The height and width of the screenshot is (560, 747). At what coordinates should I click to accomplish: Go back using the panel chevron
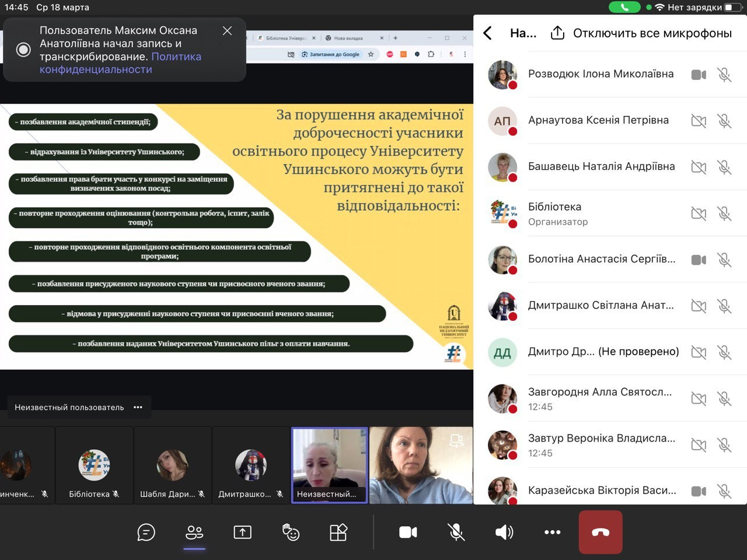(x=488, y=33)
